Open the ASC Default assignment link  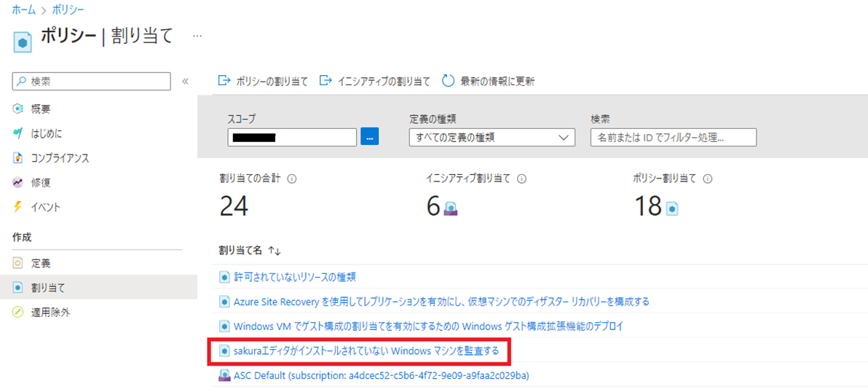(x=382, y=376)
